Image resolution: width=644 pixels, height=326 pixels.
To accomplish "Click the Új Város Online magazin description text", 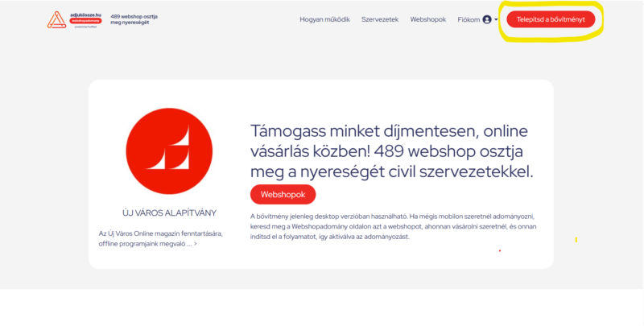I will [x=160, y=238].
